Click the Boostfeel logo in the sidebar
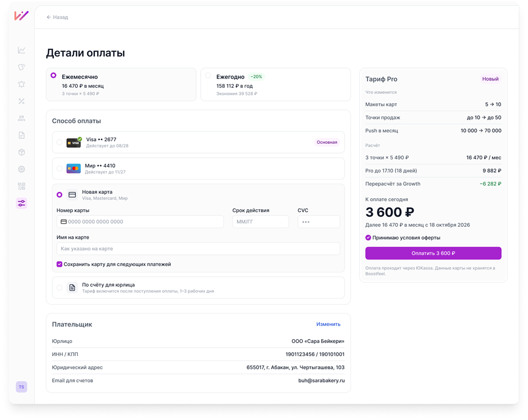528x420 pixels. 21,16
